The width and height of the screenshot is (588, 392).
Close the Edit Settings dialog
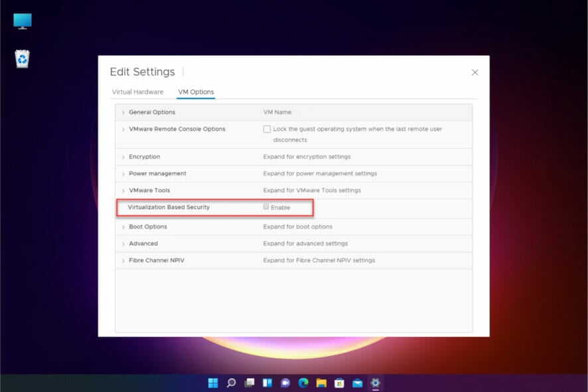[x=475, y=72]
